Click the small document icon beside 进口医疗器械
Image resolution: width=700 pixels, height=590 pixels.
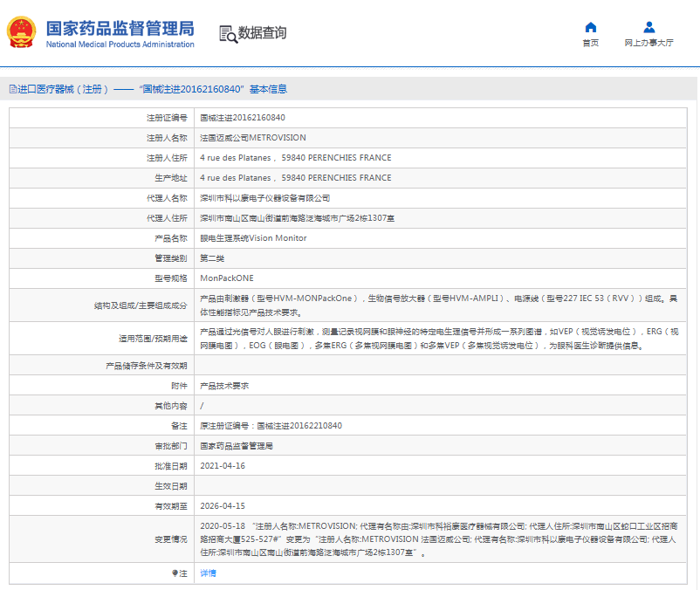pyautogui.click(x=11, y=89)
